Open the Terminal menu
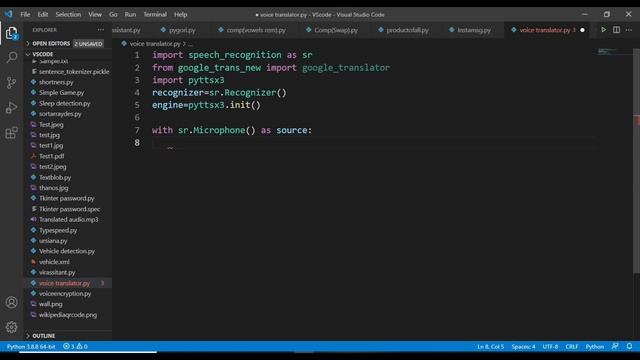640x360 pixels. tap(155, 14)
